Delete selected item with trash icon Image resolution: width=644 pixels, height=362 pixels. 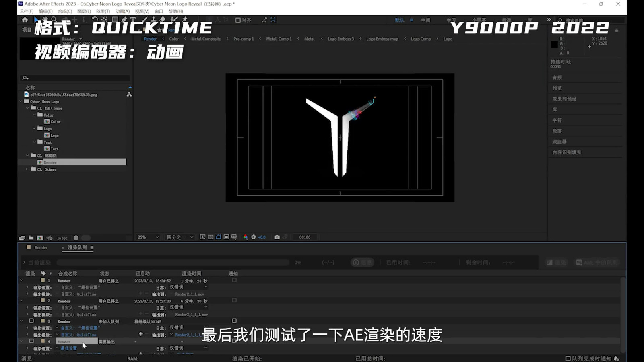[x=76, y=238]
